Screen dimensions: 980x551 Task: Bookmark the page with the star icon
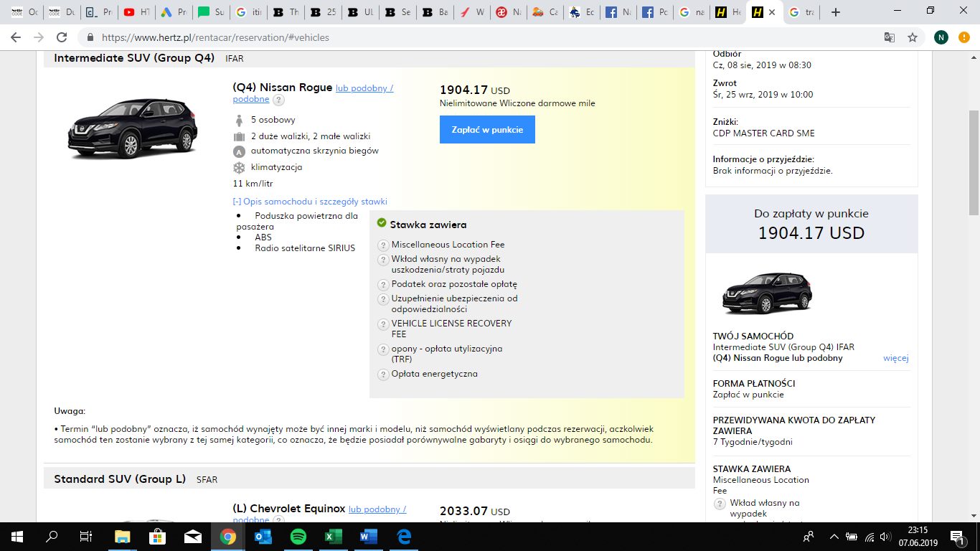coord(913,37)
